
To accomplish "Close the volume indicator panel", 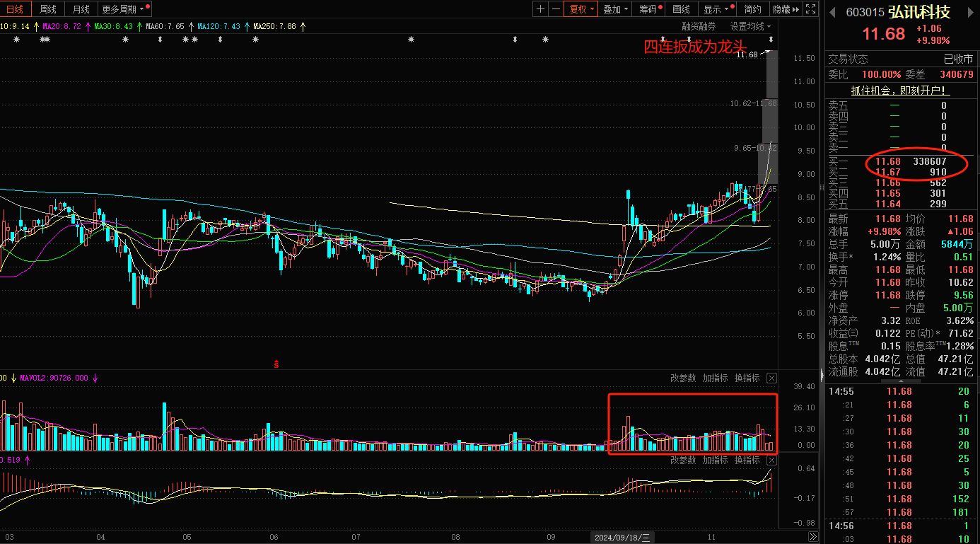I will (771, 378).
